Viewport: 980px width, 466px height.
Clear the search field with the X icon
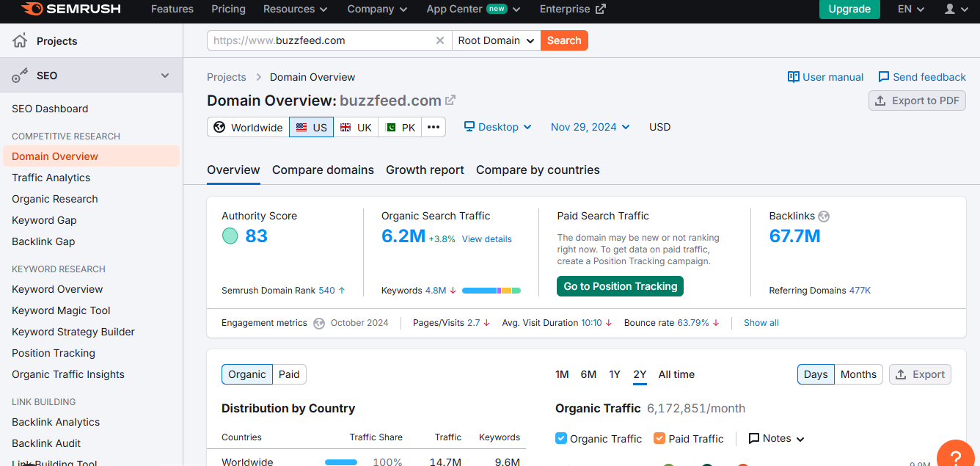pos(440,40)
